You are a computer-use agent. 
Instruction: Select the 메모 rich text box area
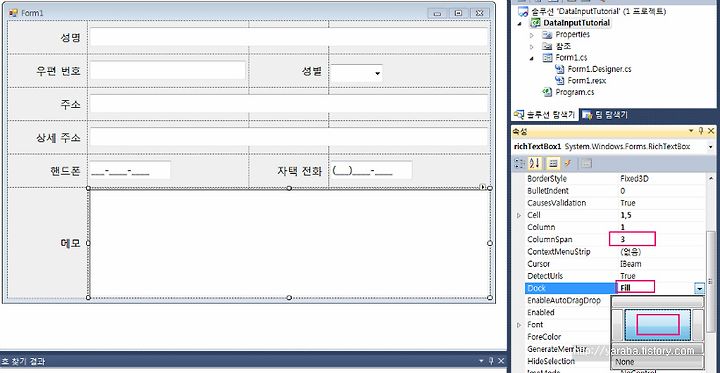pyautogui.click(x=289, y=243)
